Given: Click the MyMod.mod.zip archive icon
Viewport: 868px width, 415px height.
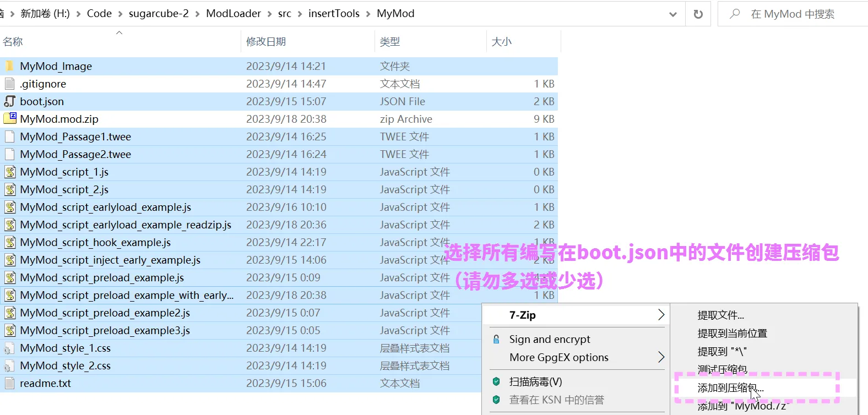Looking at the screenshot, I should (9, 119).
